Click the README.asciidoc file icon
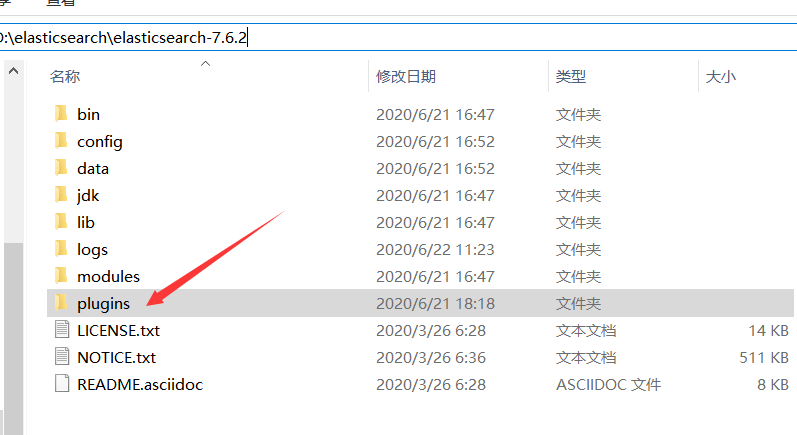This screenshot has width=797, height=435. pyautogui.click(x=62, y=384)
